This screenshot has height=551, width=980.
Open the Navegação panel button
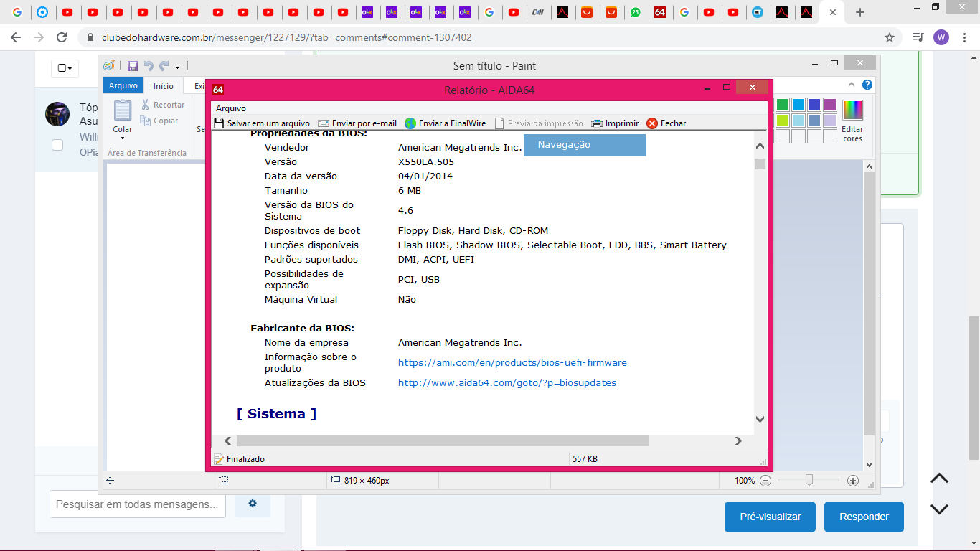tap(585, 145)
